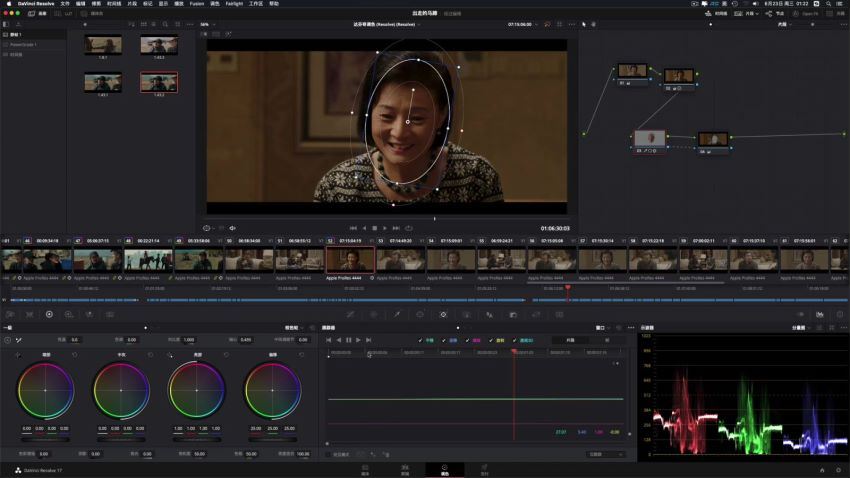Open the scopes palette icon at right
This screenshot has width=850, height=478.
pos(820,314)
